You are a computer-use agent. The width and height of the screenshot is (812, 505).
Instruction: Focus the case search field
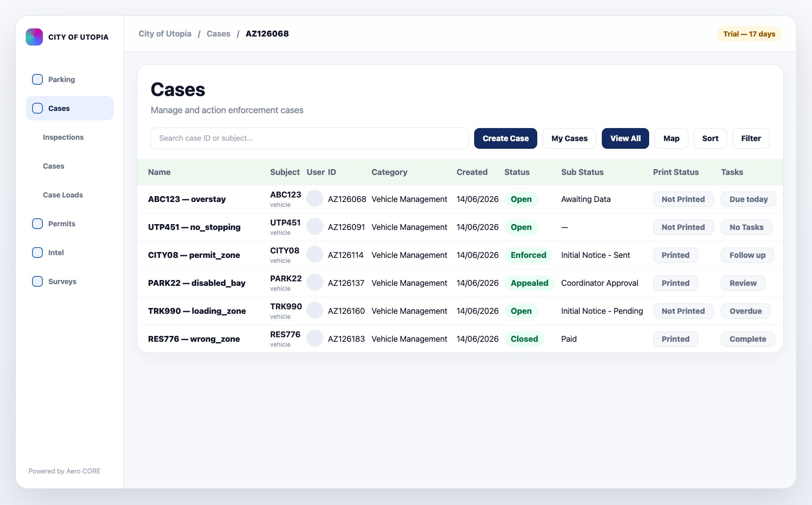point(309,138)
